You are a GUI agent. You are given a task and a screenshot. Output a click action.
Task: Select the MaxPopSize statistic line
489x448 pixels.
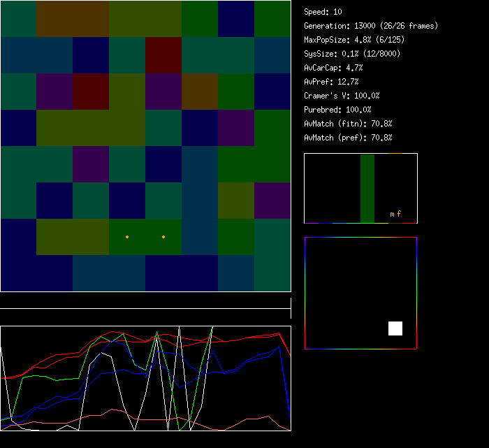(x=352, y=40)
